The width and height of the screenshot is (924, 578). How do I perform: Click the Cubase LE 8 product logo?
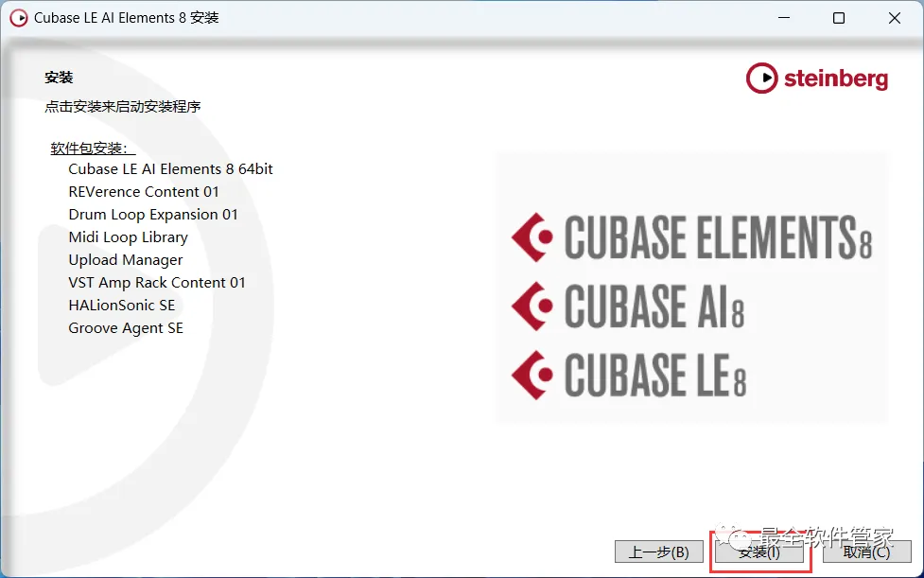[629, 376]
